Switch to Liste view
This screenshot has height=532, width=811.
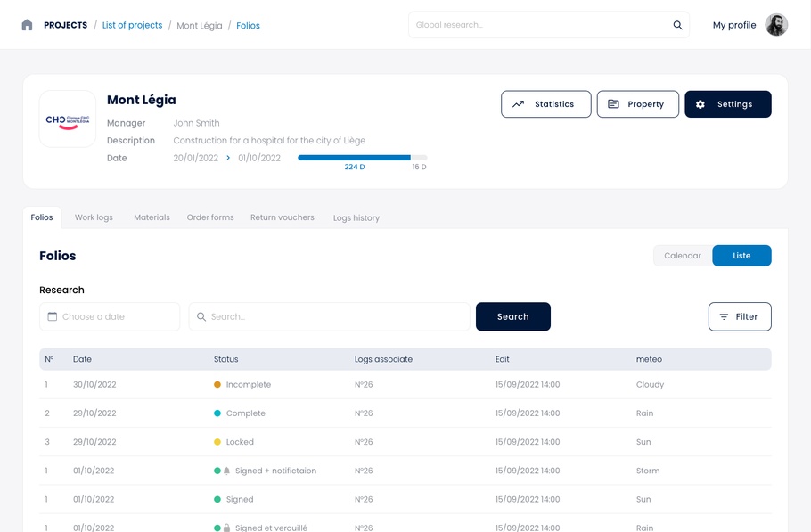pyautogui.click(x=741, y=256)
